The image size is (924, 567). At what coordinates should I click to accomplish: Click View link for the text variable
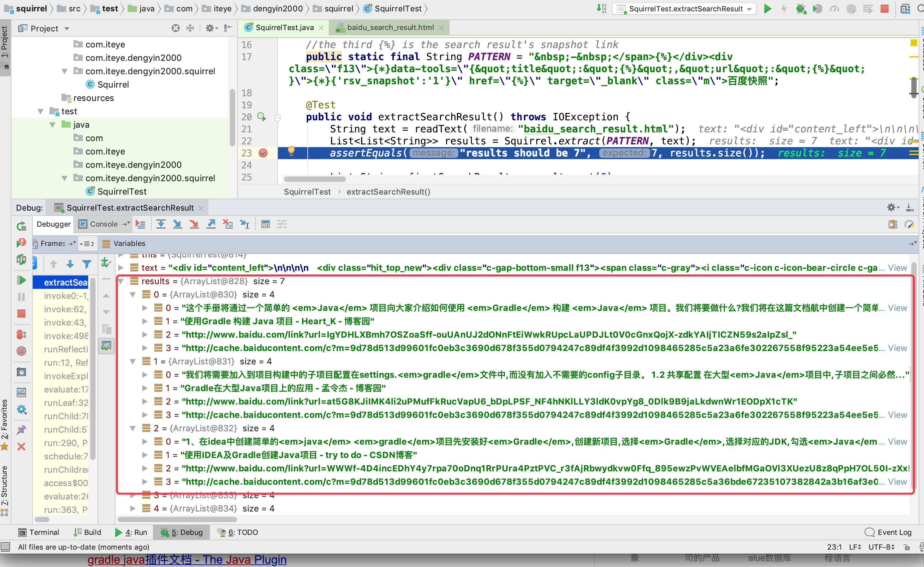pyautogui.click(x=897, y=268)
